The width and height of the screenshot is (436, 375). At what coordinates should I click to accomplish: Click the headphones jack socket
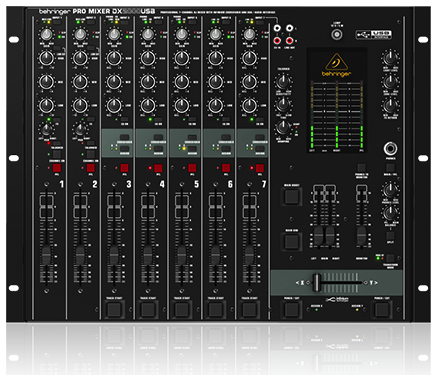click(x=390, y=148)
